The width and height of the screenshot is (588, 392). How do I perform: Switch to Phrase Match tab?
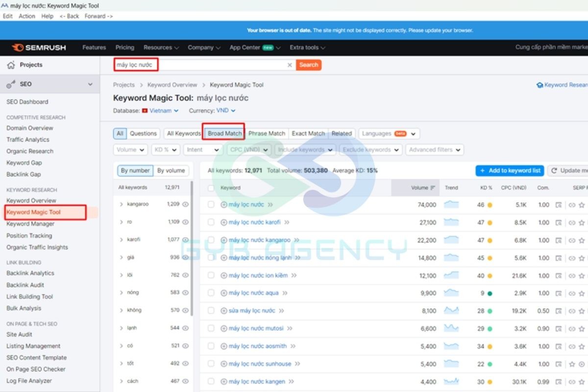pos(267,133)
